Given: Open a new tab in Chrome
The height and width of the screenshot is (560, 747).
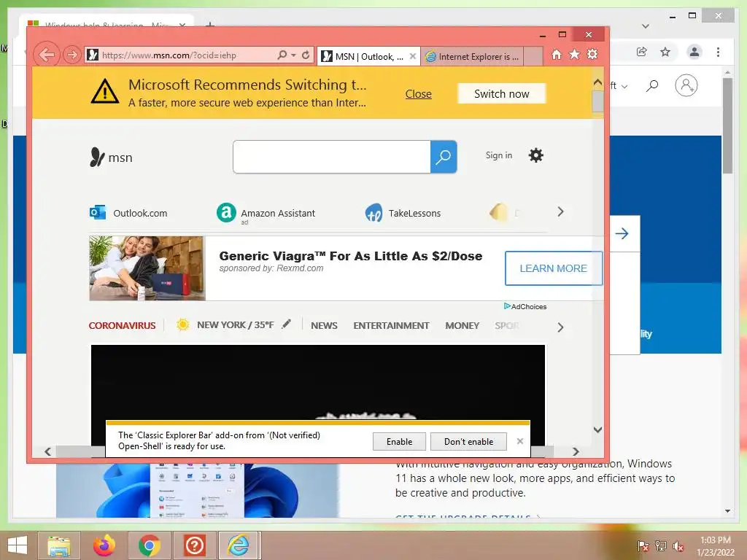Looking at the screenshot, I should click(x=210, y=24).
